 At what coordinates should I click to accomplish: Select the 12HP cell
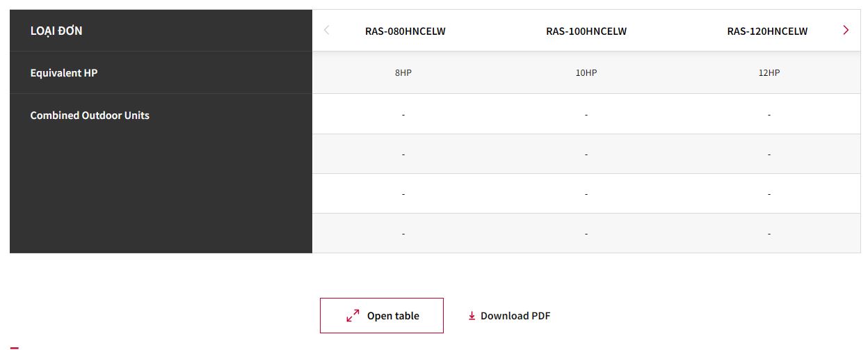[769, 72]
